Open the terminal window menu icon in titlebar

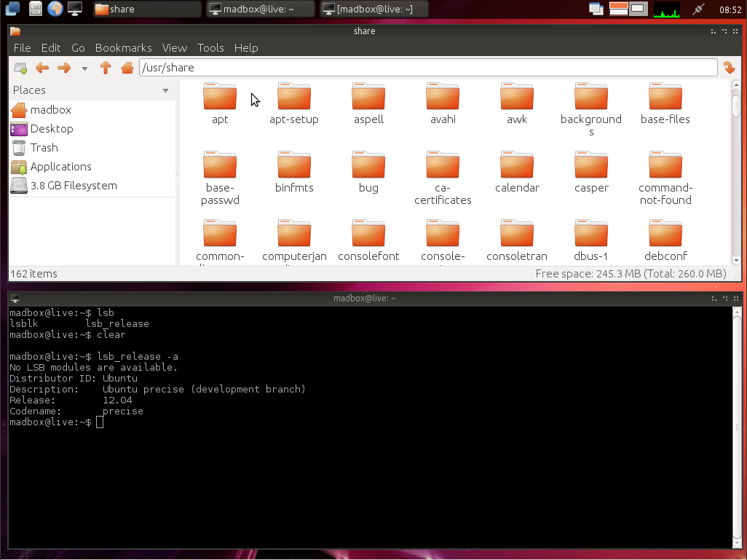15,299
